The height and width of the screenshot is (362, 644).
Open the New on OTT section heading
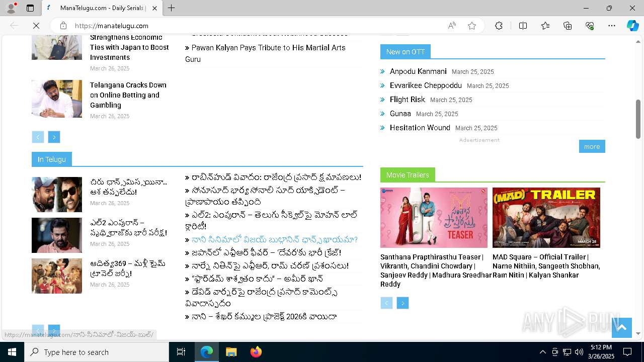pyautogui.click(x=406, y=52)
